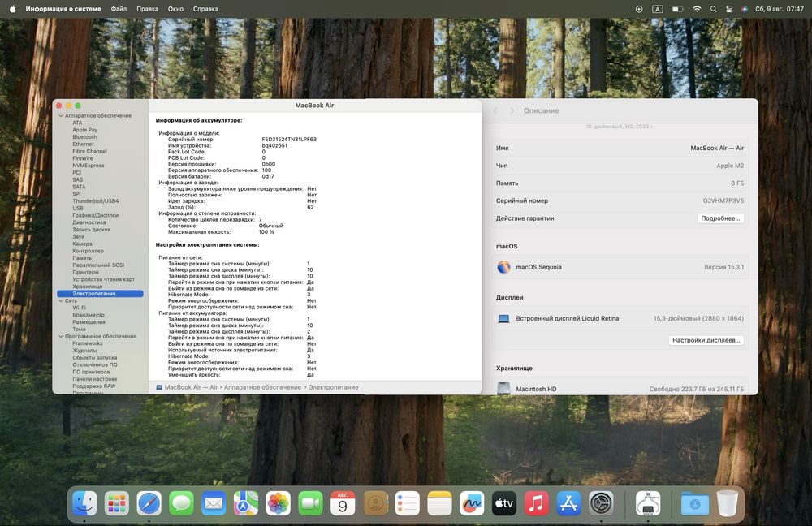
Task: Open Music app in the Dock
Action: (536, 503)
